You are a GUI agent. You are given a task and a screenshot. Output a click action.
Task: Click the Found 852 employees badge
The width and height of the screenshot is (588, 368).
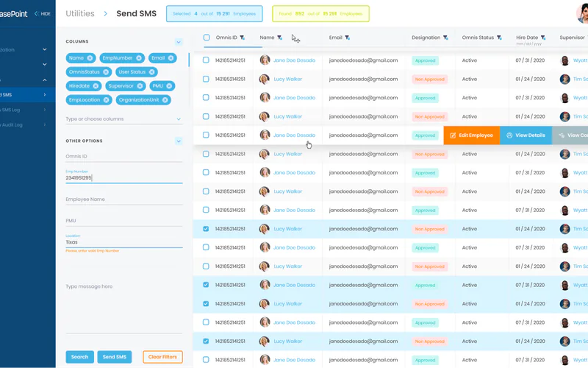320,13
